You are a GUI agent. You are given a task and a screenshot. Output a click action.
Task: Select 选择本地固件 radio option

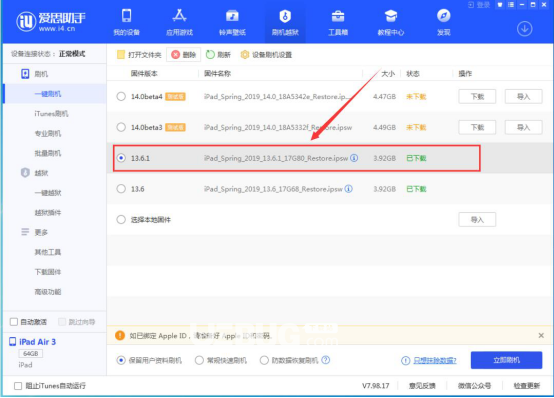(x=121, y=220)
